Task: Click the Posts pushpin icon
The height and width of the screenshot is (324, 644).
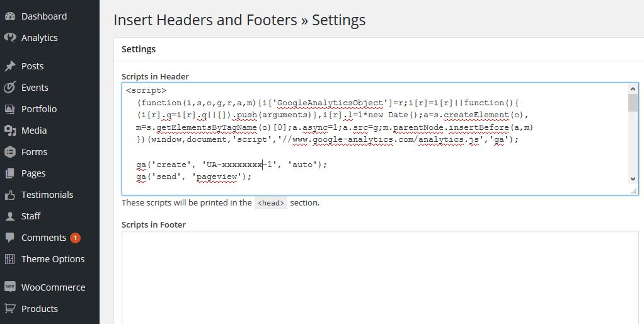Action: (x=10, y=66)
